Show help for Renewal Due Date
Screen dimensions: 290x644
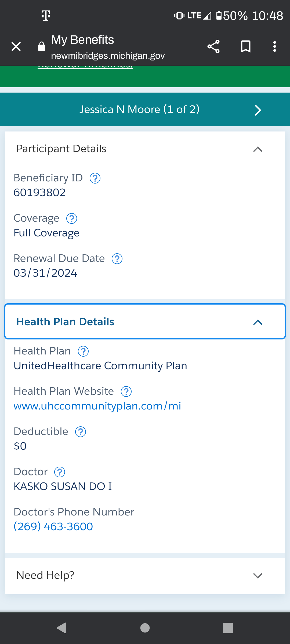click(x=117, y=259)
